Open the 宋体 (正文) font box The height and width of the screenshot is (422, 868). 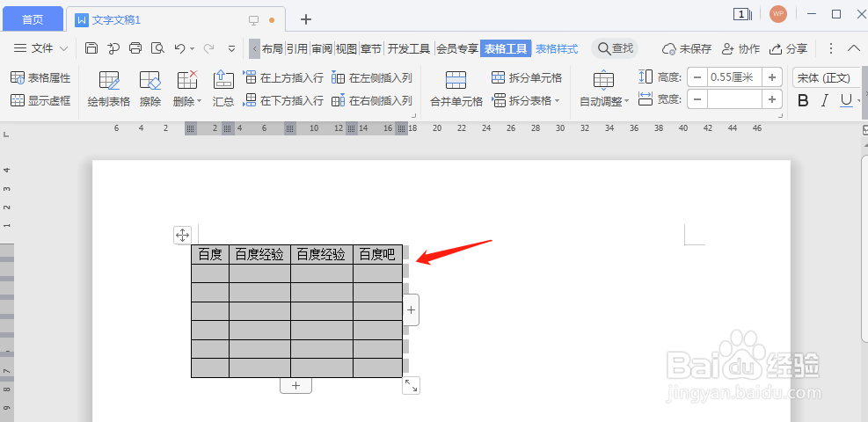pyautogui.click(x=827, y=78)
